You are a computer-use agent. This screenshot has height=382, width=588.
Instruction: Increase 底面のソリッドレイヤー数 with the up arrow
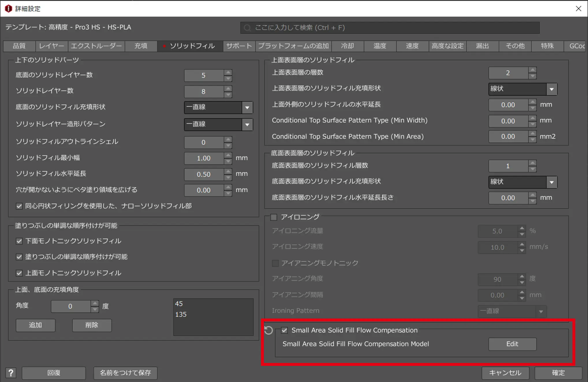(x=228, y=72)
